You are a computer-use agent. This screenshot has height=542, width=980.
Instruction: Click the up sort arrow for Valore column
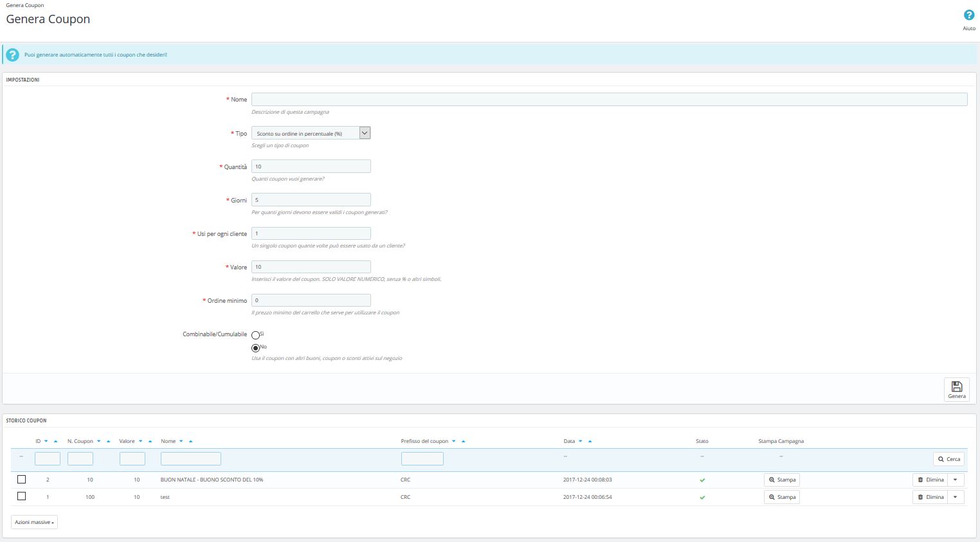click(x=150, y=441)
